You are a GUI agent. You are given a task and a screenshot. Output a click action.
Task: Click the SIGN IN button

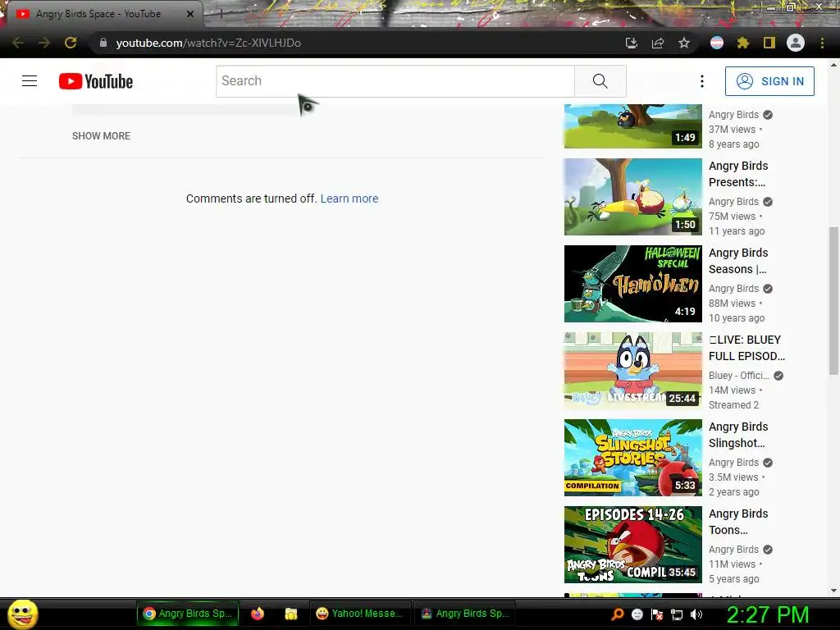click(769, 81)
